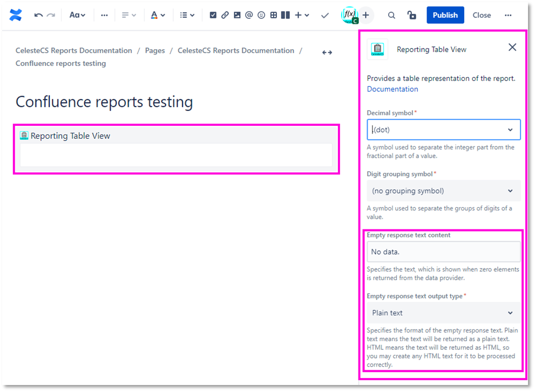Open find and replace search
The width and height of the screenshot is (535, 392).
click(x=391, y=15)
